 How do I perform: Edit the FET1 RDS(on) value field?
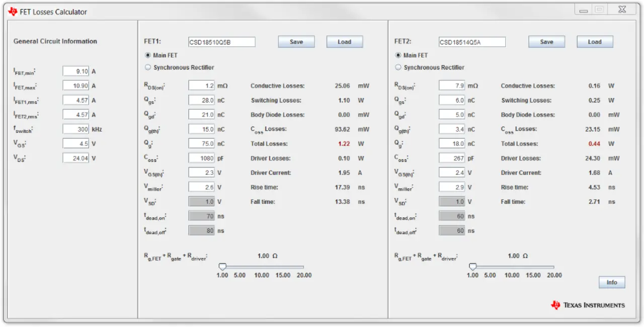click(202, 86)
